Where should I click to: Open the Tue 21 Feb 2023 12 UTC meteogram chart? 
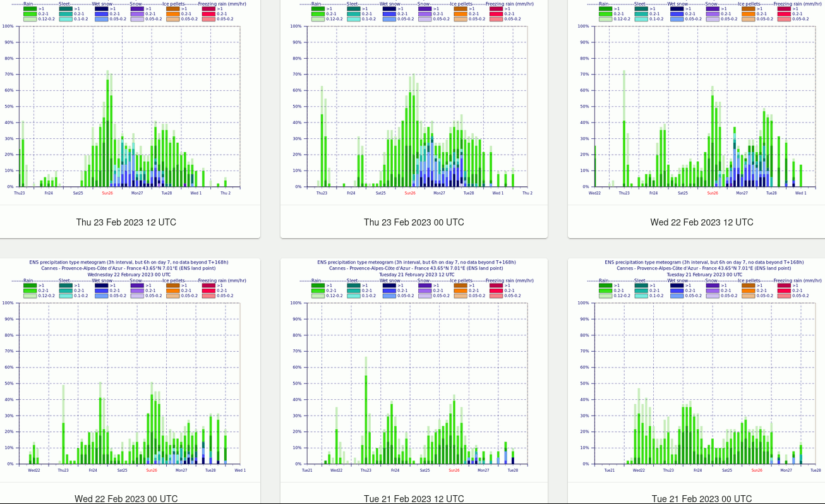(x=414, y=369)
